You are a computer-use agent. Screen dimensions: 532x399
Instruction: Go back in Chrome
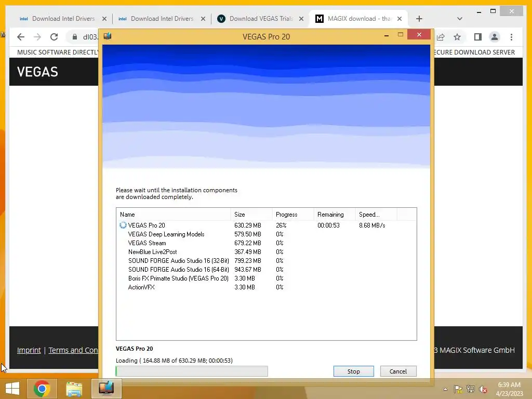21,37
